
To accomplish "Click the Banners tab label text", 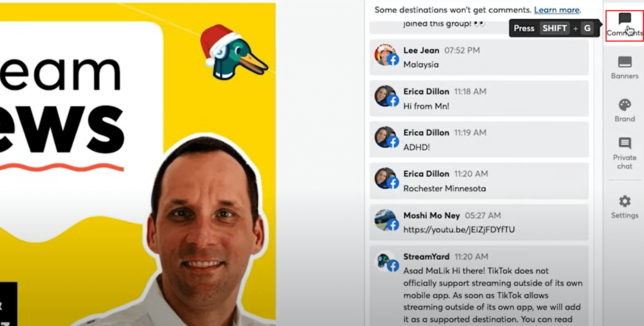I will point(625,76).
